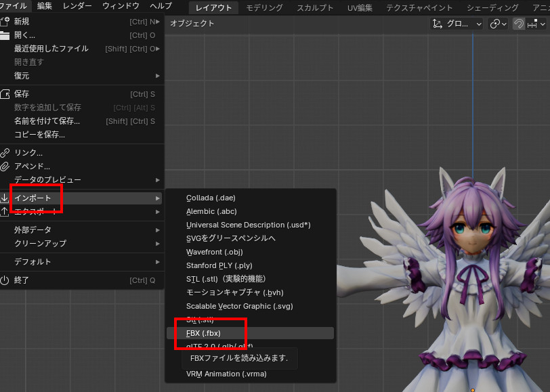Click the chain link icon beside リンク
This screenshot has width=550, height=392.
click(x=5, y=153)
